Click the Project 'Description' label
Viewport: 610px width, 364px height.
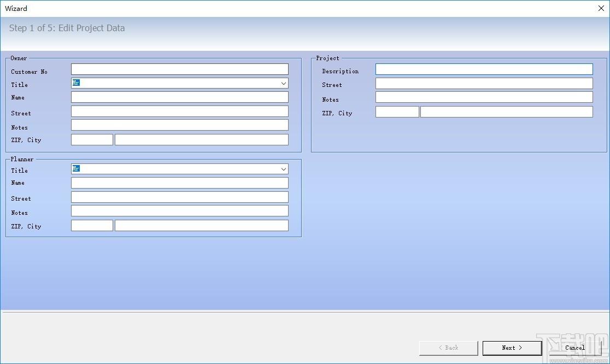click(341, 71)
